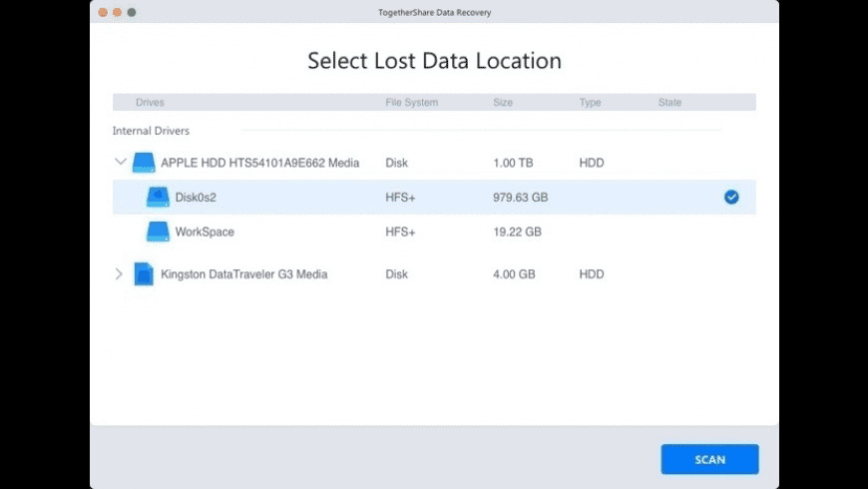Select the WorkSpace partition name

[205, 232]
